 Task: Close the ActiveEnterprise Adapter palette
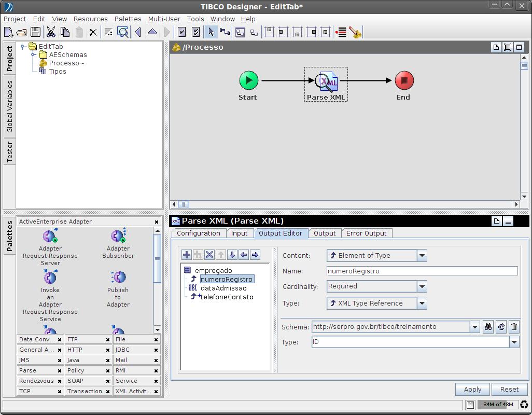(157, 222)
